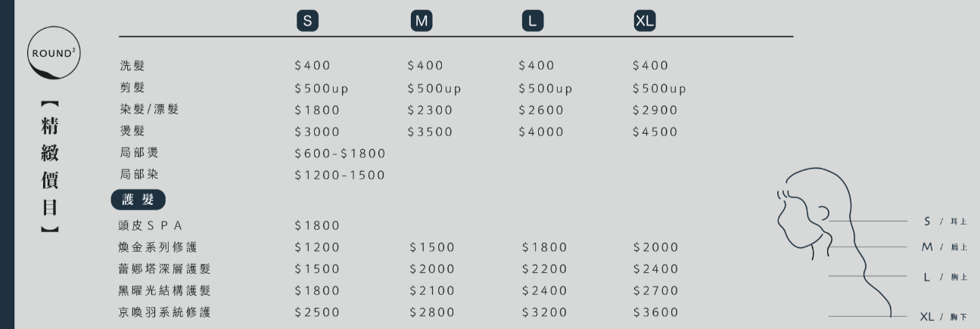Click the 局部染 price $1200-1500
This screenshot has height=329, width=980.
click(340, 175)
